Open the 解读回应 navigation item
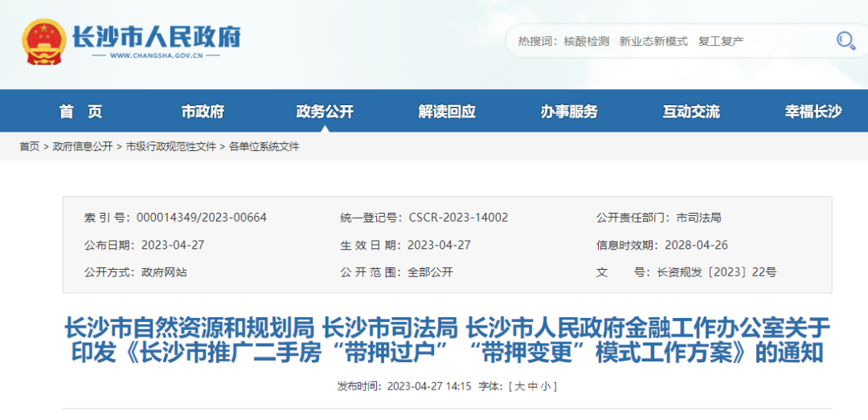 (x=448, y=112)
